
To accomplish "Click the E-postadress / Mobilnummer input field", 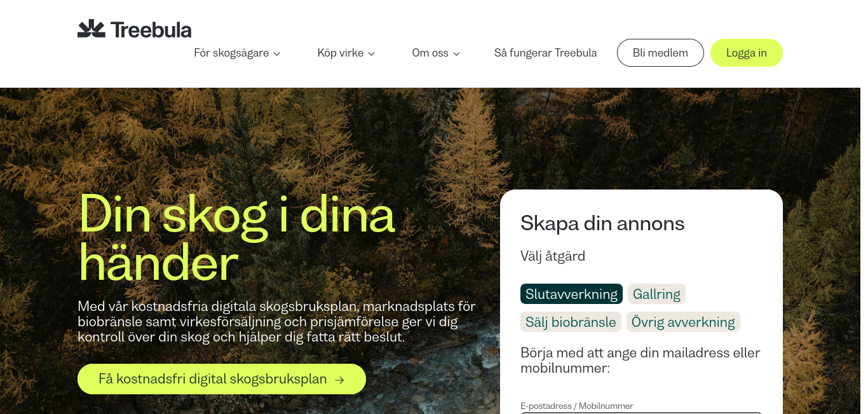I will (x=641, y=413).
